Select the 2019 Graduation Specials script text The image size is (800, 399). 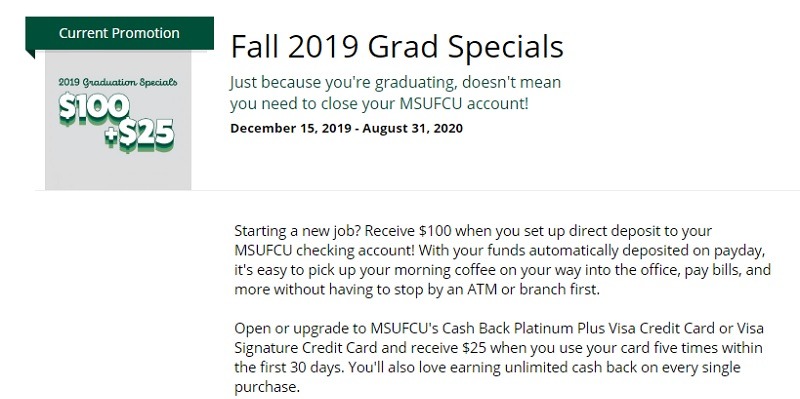coord(118,83)
